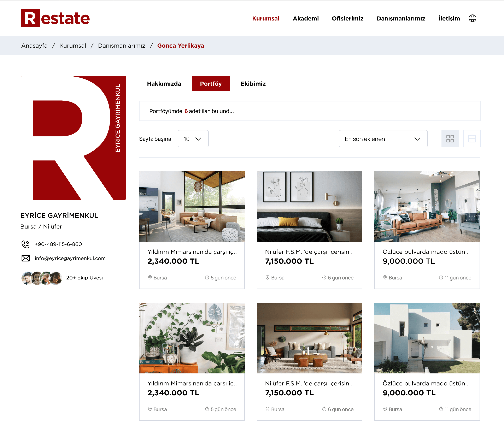Click the info@eyricegayrimenkul.com email link
This screenshot has width=504, height=426.
pyautogui.click(x=70, y=258)
